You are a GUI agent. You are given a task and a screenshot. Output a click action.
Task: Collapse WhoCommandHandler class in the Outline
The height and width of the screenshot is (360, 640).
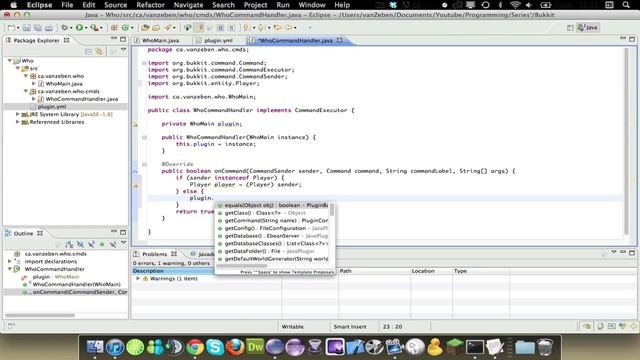click(x=9, y=269)
